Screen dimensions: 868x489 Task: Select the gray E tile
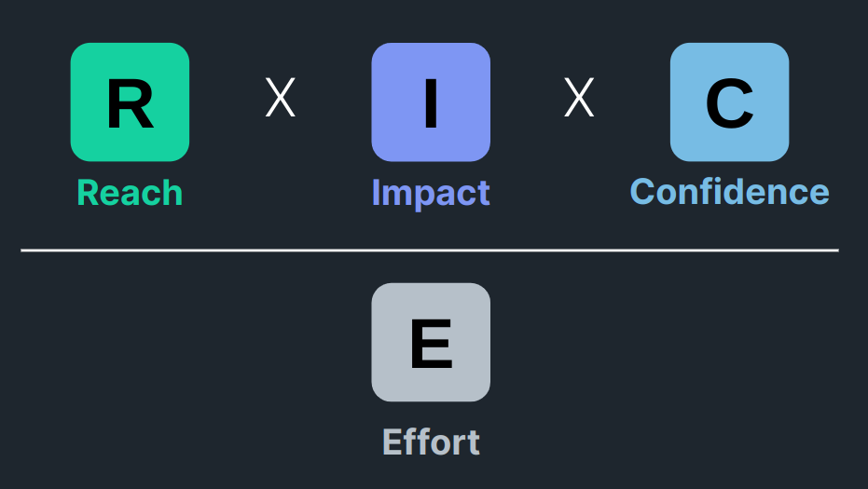click(x=431, y=343)
